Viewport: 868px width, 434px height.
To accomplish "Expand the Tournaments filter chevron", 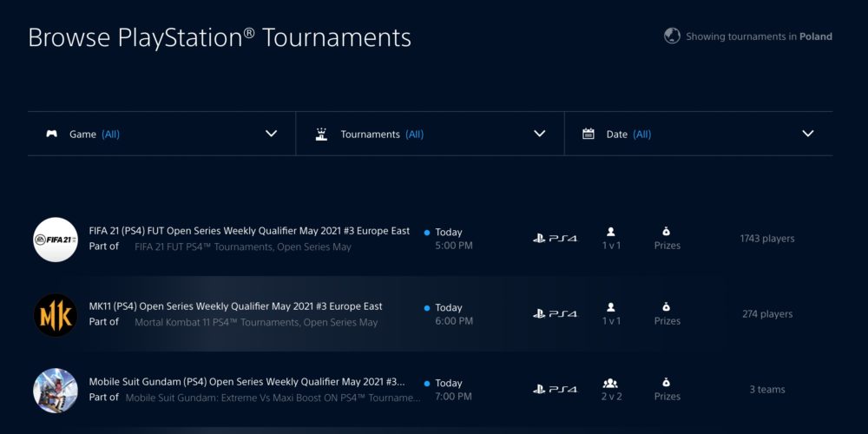I will point(540,134).
